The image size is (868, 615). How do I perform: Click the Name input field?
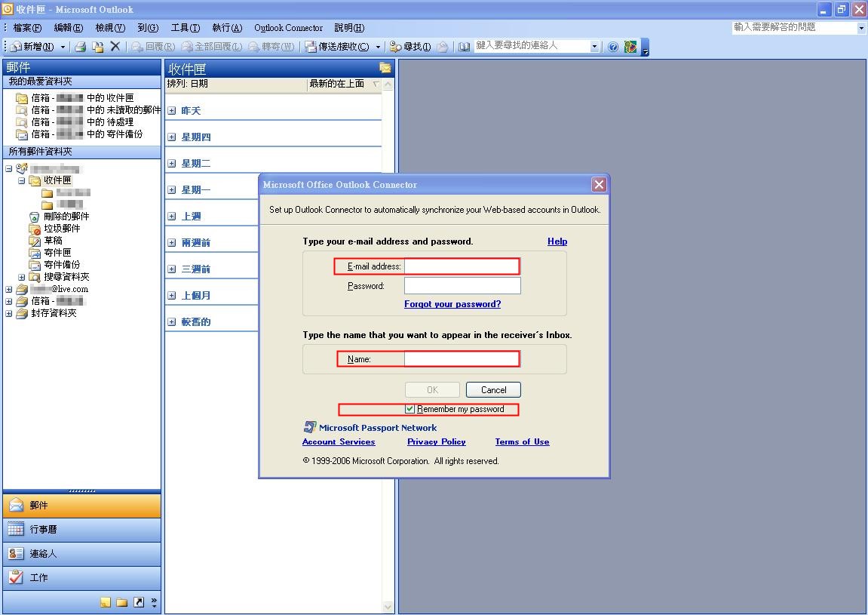pyautogui.click(x=462, y=359)
